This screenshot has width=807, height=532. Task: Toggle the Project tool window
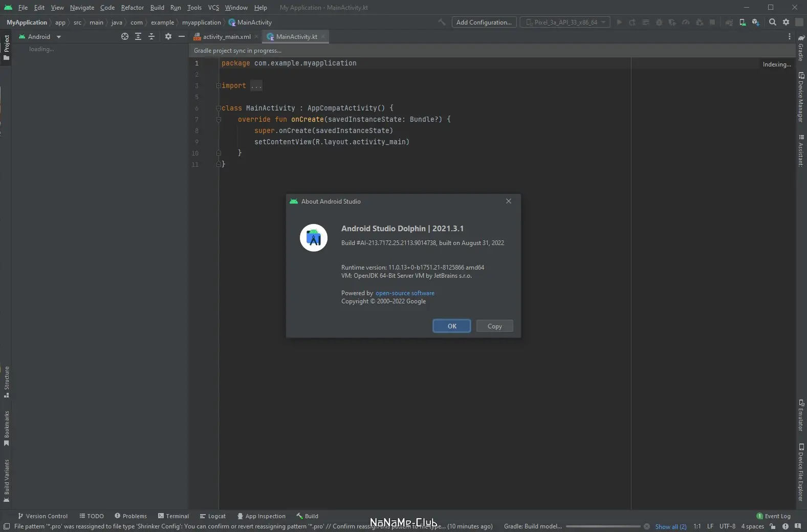[6, 47]
